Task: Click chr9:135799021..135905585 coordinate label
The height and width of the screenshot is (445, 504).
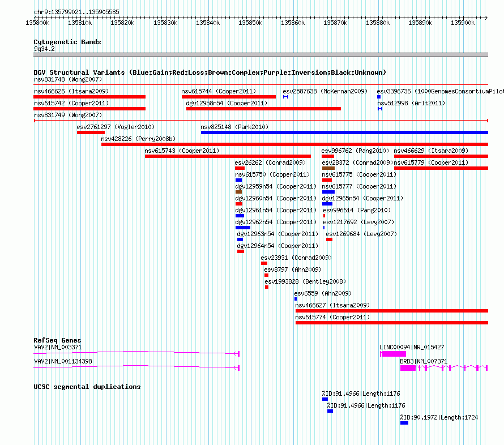Action: (x=76, y=12)
